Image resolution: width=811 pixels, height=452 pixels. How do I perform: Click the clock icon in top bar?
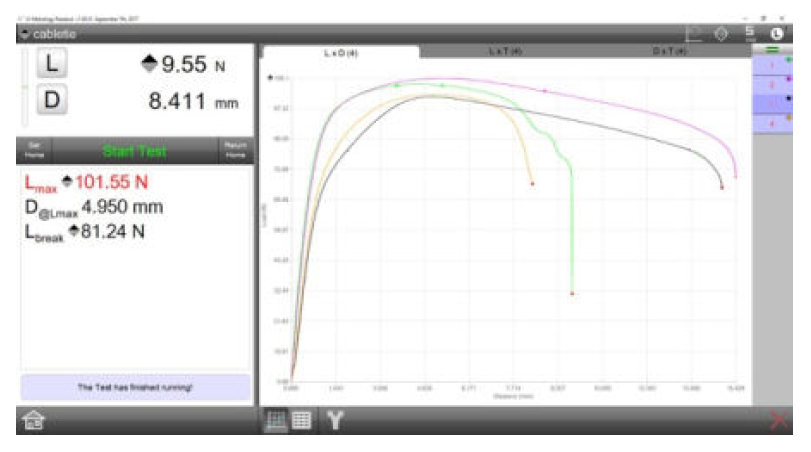coord(776,34)
